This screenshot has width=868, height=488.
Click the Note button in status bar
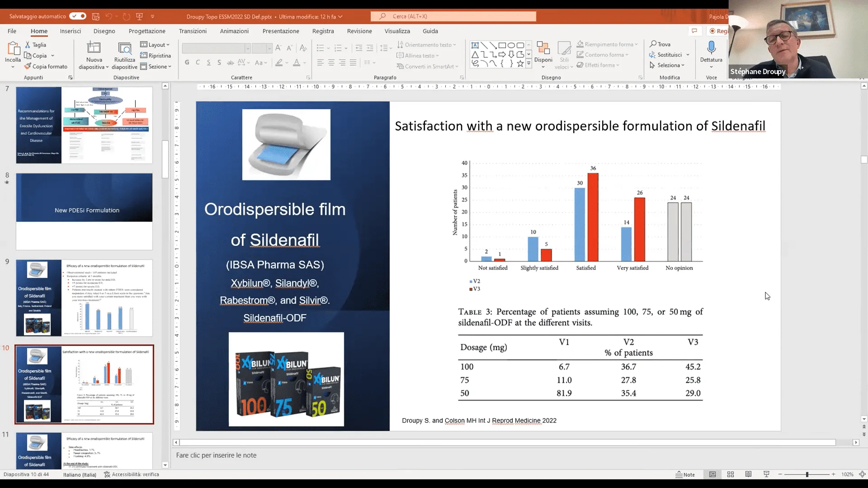(685, 474)
